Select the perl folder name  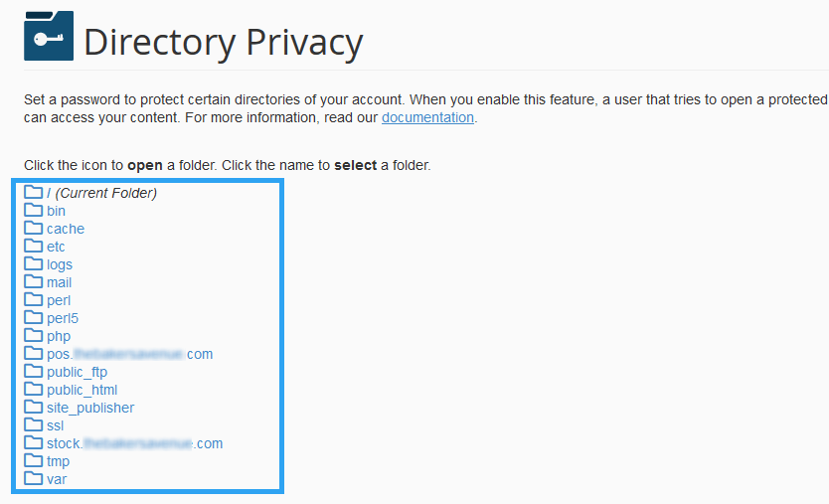pyautogui.click(x=59, y=300)
